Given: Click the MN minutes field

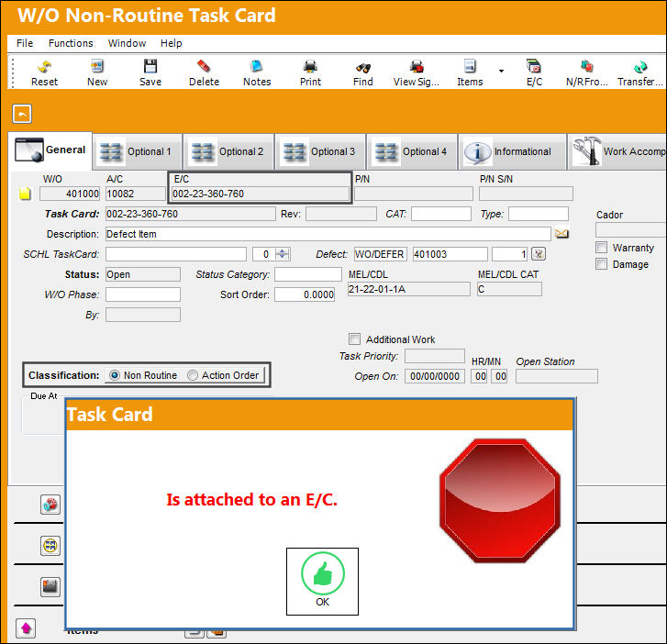Looking at the screenshot, I should coord(500,376).
